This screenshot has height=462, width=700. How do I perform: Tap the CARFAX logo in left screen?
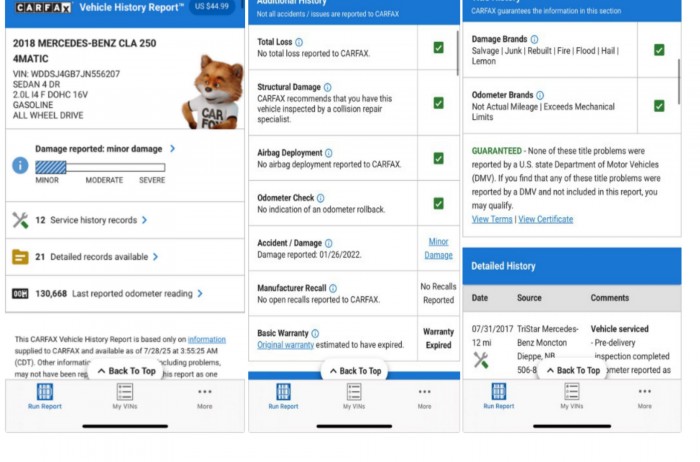pyautogui.click(x=43, y=8)
